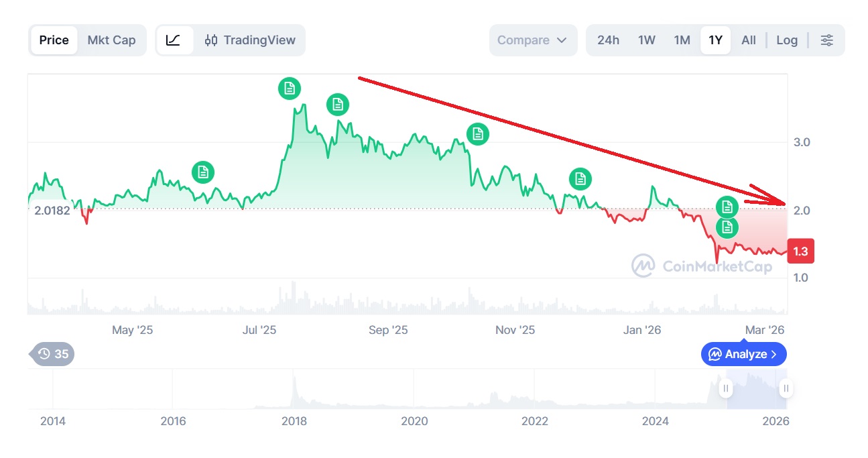Screen dimensions: 868x458
Task: Choose the 1W time range
Action: pyautogui.click(x=646, y=40)
